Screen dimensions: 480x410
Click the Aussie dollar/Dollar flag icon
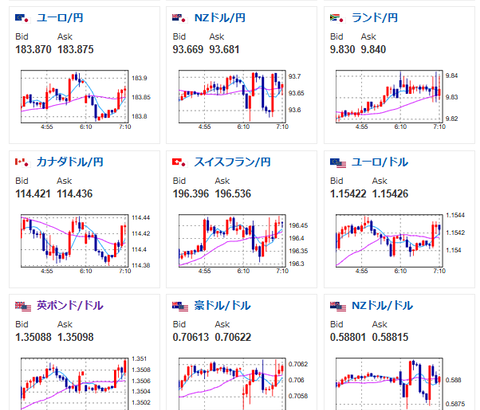click(180, 306)
